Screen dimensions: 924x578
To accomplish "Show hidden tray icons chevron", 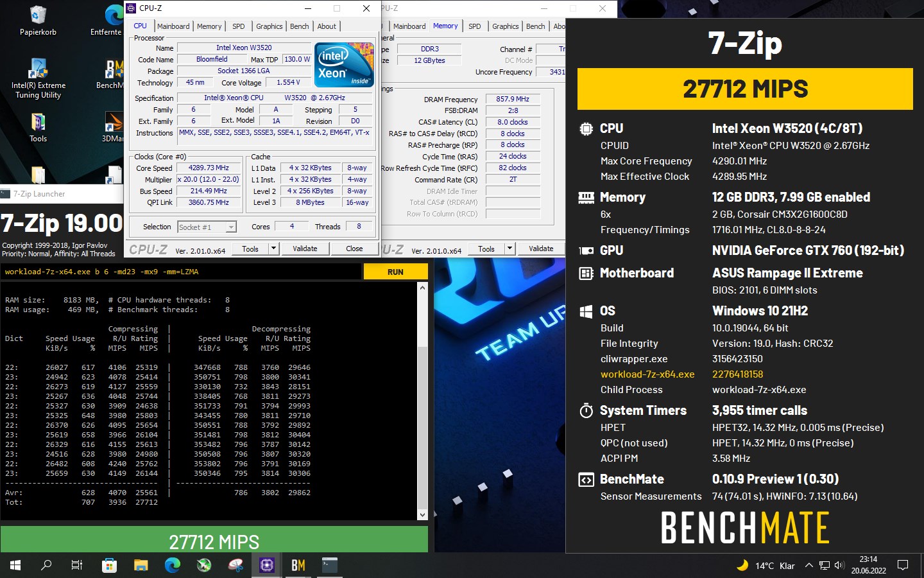I will (x=809, y=565).
